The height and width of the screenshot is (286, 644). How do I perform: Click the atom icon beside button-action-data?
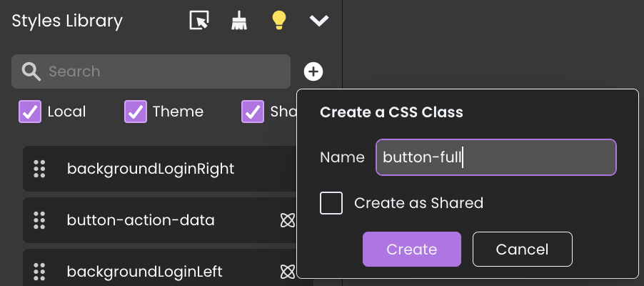(287, 220)
